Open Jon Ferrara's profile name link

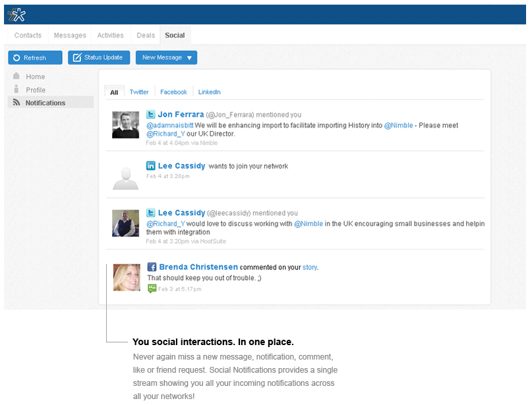click(181, 115)
